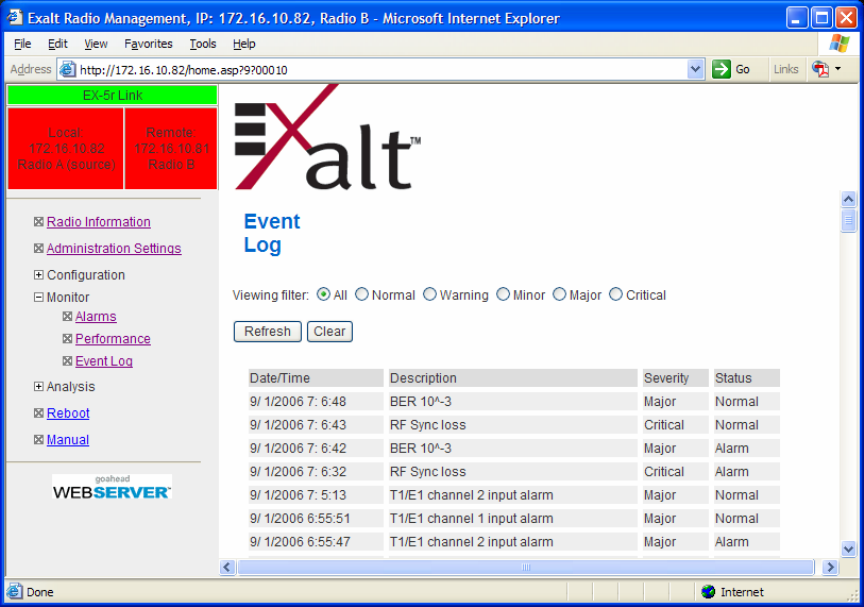Open the Reboot link
The height and width of the screenshot is (607, 864).
tap(68, 413)
